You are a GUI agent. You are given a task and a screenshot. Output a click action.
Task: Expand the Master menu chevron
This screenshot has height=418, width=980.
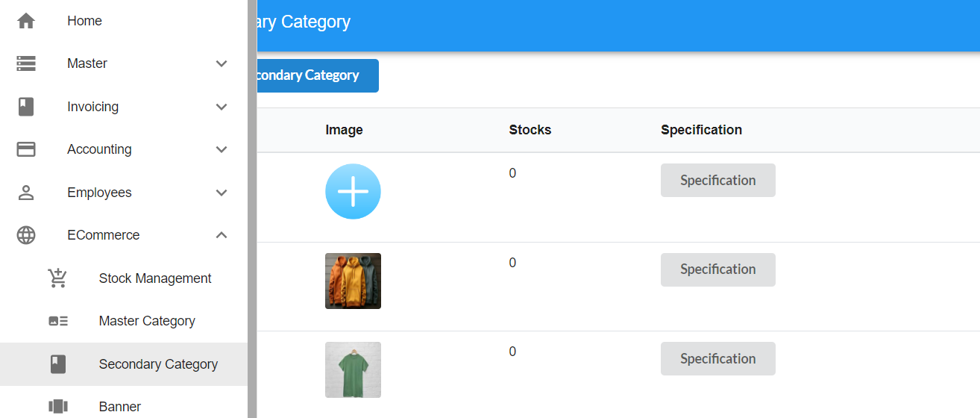[x=222, y=63]
